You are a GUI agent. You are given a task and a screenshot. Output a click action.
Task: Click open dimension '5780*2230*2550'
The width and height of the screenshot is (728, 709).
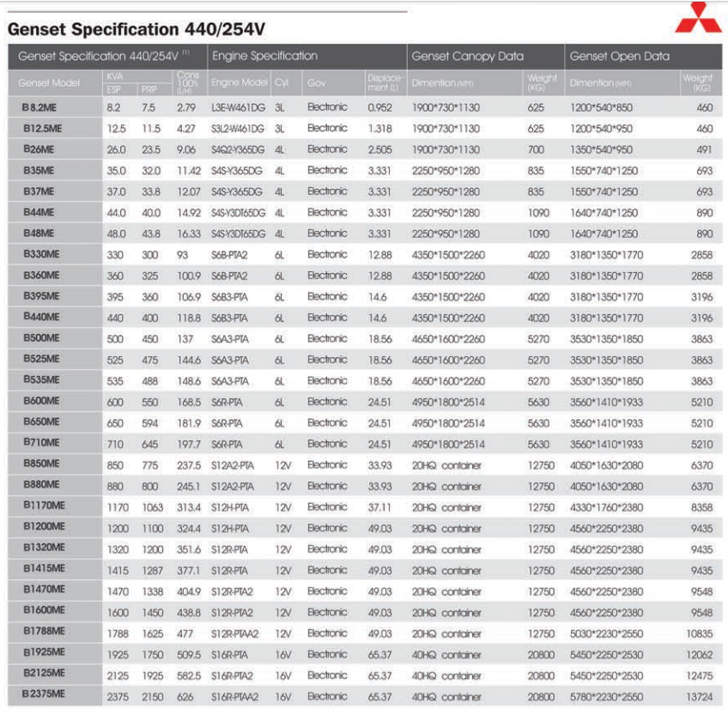pos(607,697)
